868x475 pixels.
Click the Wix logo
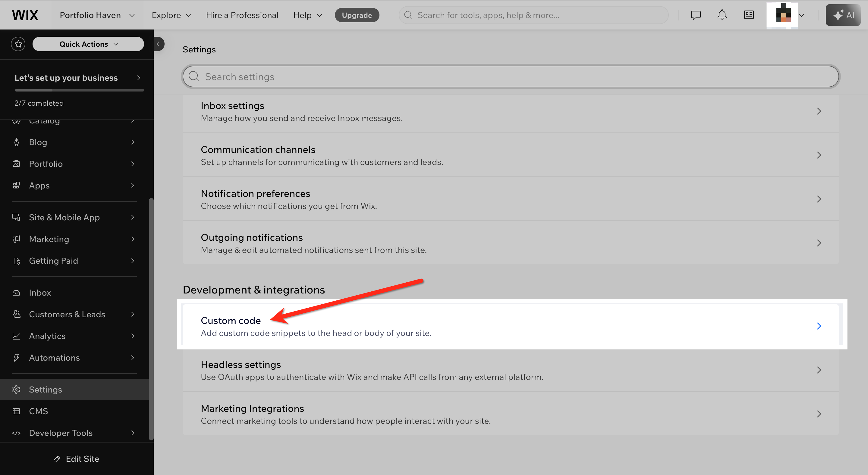25,15
